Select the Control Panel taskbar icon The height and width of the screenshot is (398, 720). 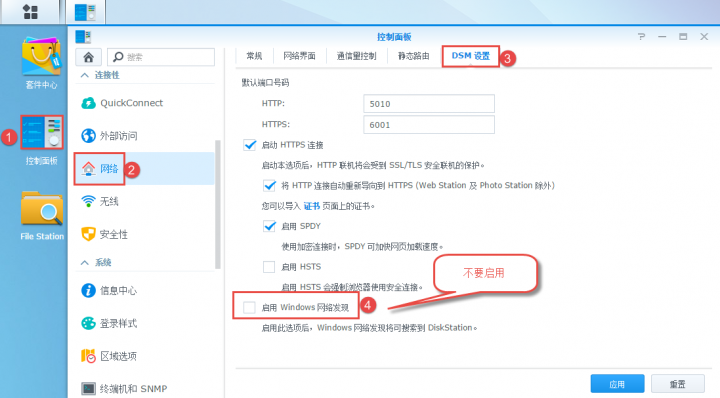click(x=85, y=12)
